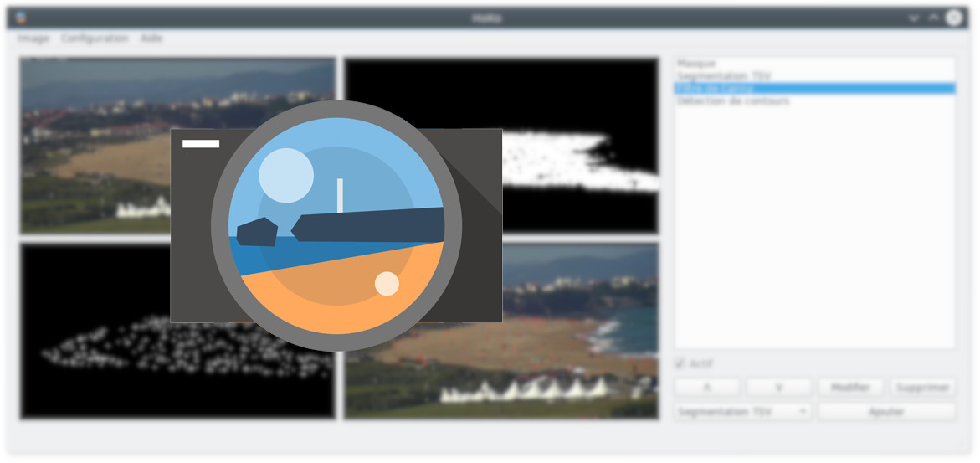Image resolution: width=980 pixels, height=463 pixels.
Task: Click the Ajouter button
Action: point(885,412)
